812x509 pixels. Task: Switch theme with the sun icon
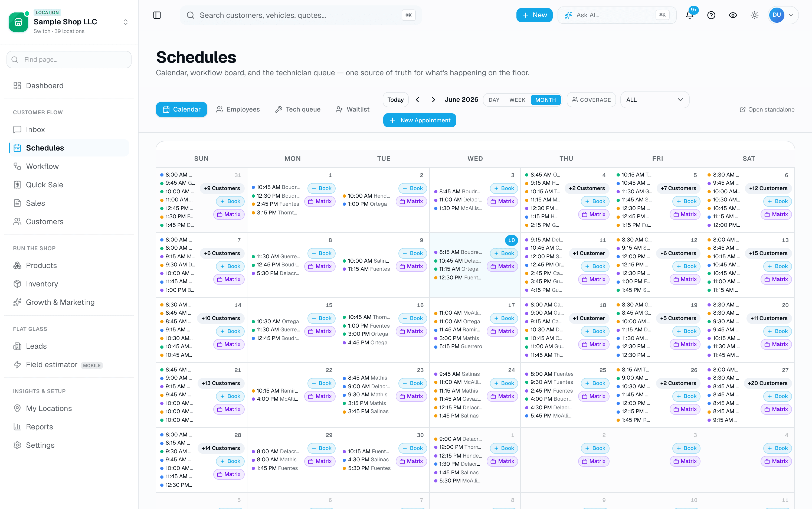point(754,15)
